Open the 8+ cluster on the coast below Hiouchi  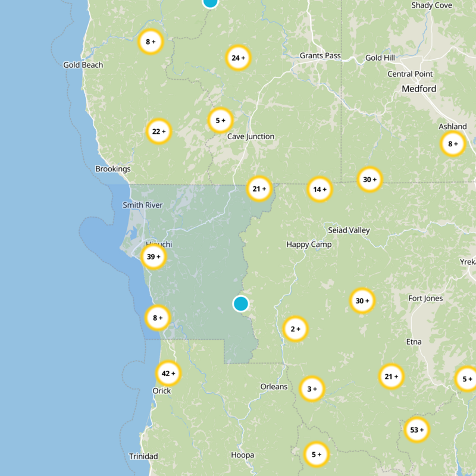[x=158, y=318]
